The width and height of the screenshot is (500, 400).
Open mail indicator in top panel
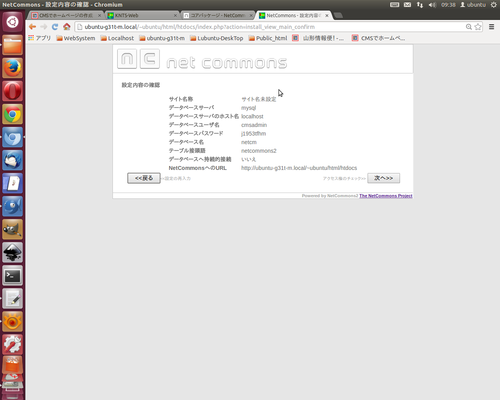click(x=407, y=5)
